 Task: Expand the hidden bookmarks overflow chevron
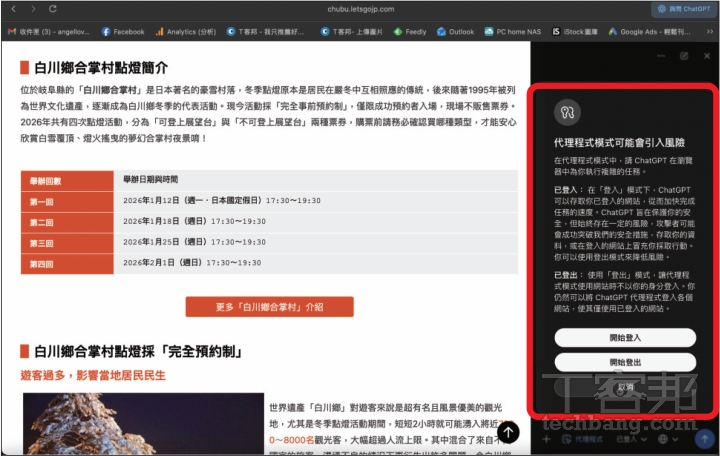709,32
